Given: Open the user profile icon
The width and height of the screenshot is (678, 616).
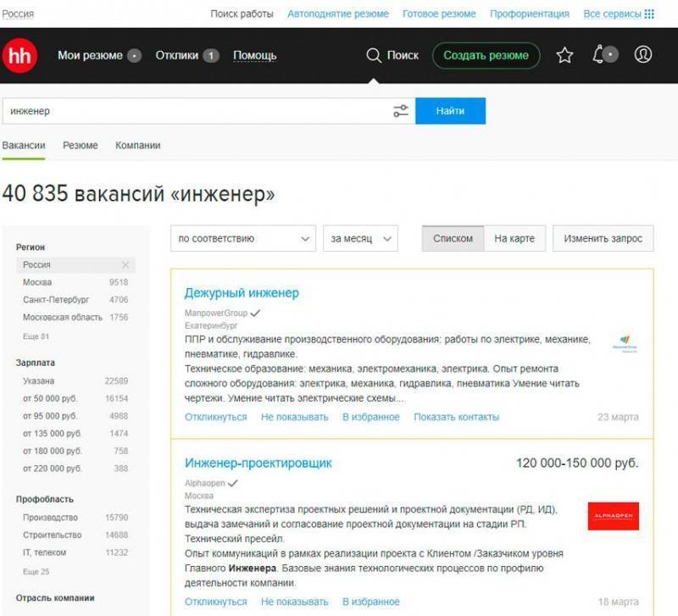Looking at the screenshot, I should click(643, 55).
